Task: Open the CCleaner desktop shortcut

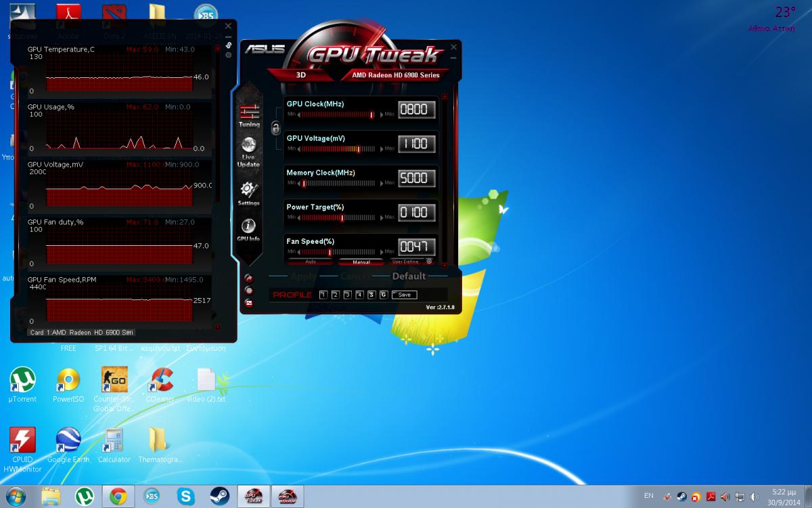Action: click(x=160, y=385)
